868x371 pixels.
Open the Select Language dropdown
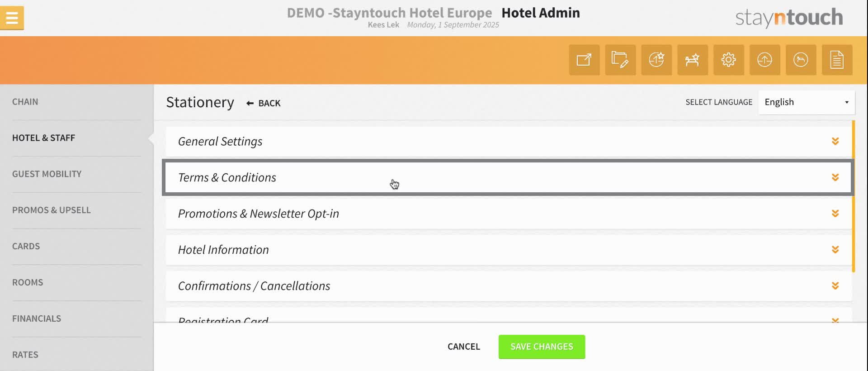pyautogui.click(x=807, y=102)
